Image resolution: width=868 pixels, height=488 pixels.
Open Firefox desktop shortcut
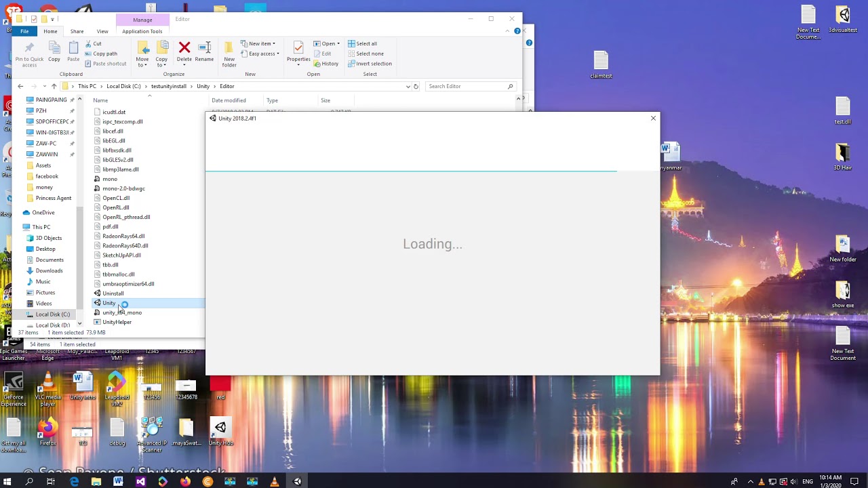(47, 432)
